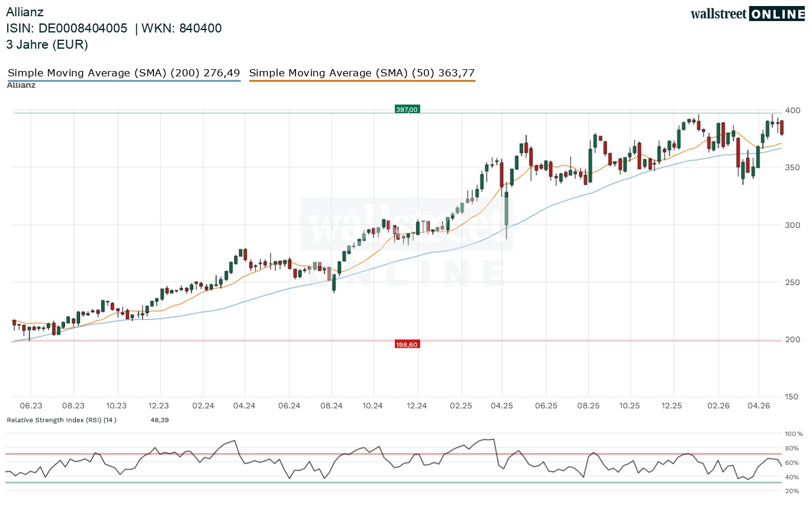Click the 06.24 date axis label

289,406
